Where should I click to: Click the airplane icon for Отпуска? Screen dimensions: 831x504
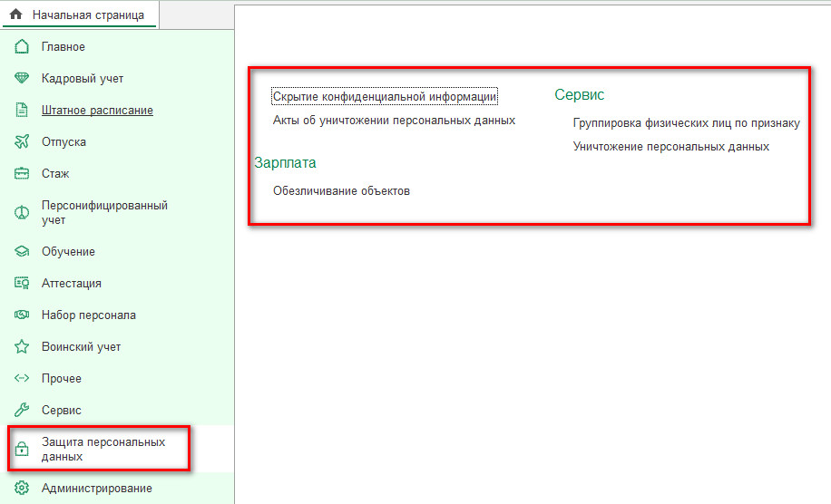tap(23, 142)
